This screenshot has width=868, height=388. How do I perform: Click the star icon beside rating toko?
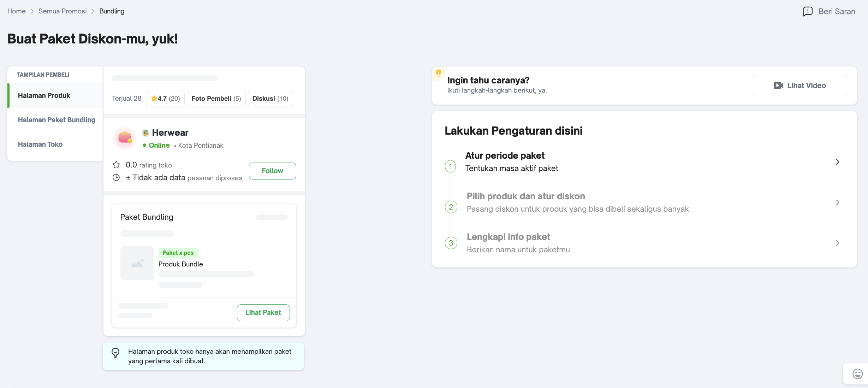point(116,165)
